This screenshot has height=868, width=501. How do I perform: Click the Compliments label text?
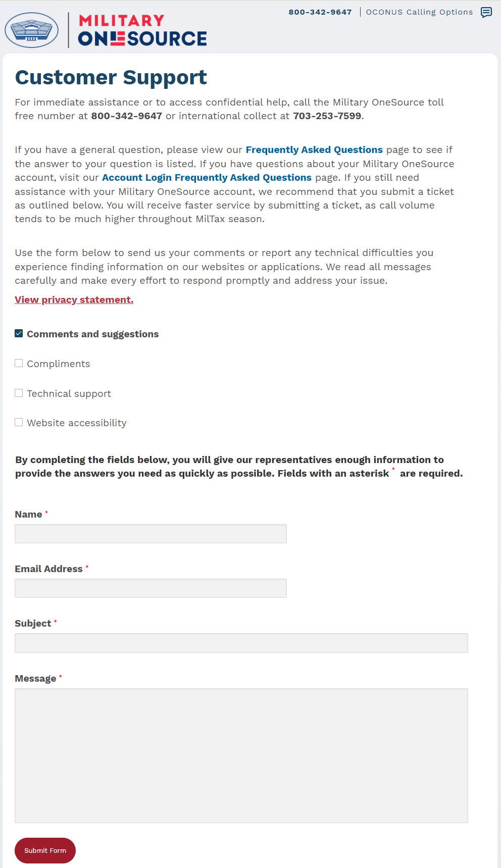click(59, 364)
